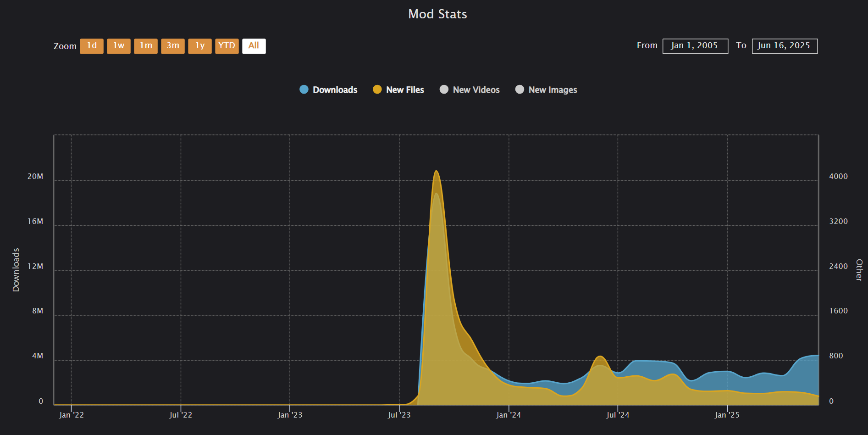Click the 4M downloads axis value
The image size is (868, 435).
[38, 356]
